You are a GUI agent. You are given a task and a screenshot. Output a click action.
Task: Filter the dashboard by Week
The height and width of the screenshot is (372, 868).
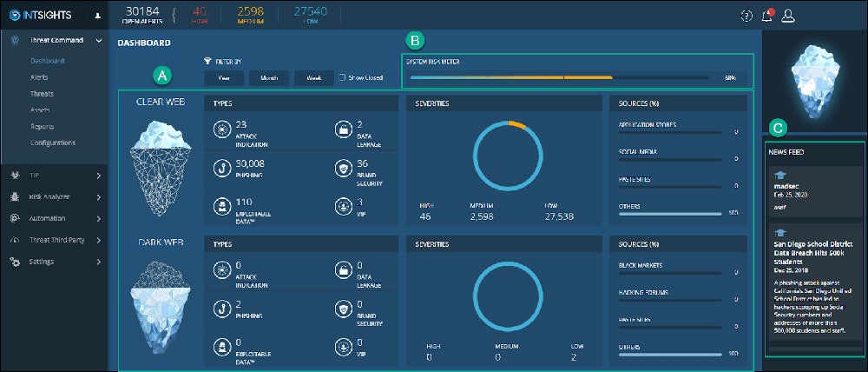pos(313,77)
